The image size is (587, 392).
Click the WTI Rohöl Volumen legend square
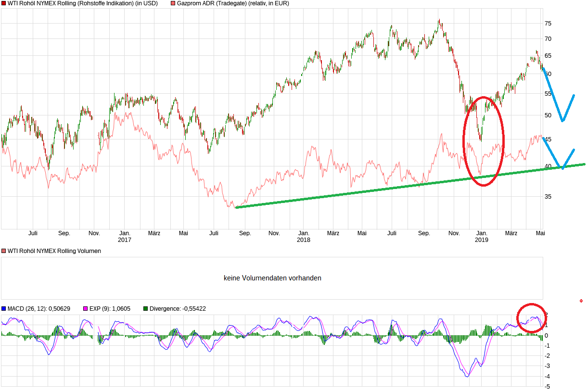(3, 251)
